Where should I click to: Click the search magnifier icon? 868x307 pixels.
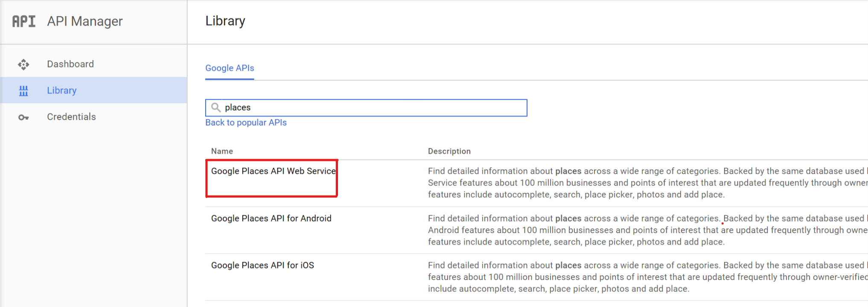216,108
